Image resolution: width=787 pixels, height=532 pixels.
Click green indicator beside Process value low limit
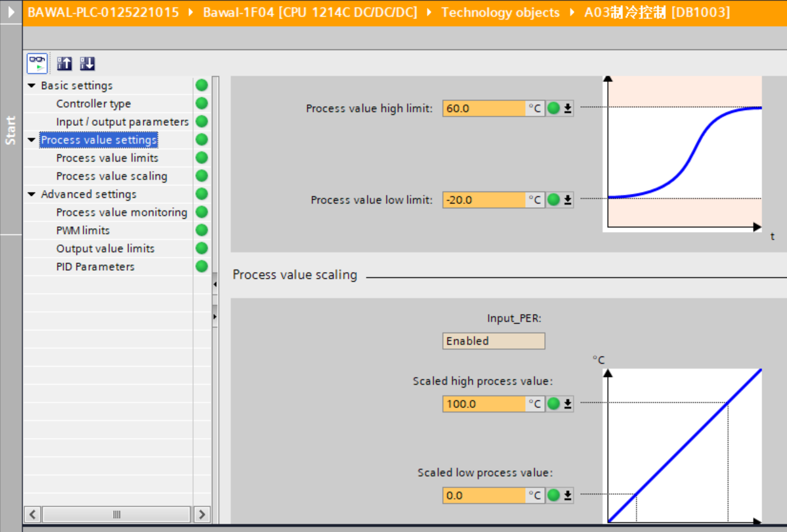click(x=554, y=200)
